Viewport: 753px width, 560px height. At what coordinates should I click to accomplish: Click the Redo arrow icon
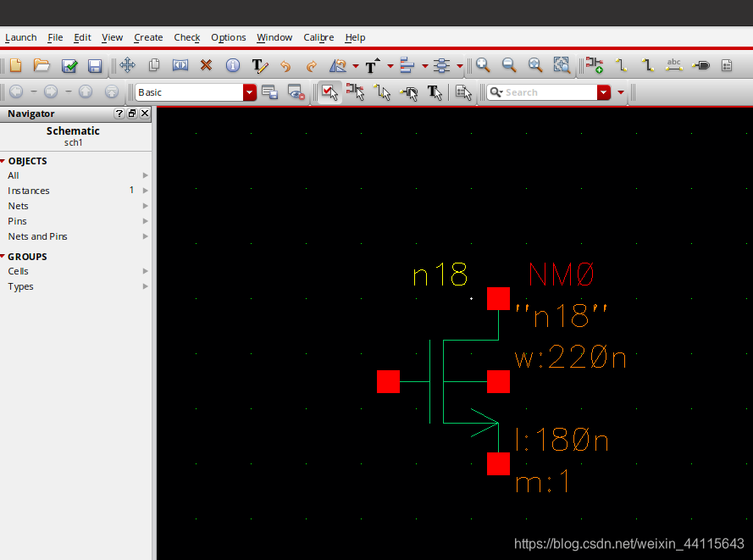tap(312, 65)
